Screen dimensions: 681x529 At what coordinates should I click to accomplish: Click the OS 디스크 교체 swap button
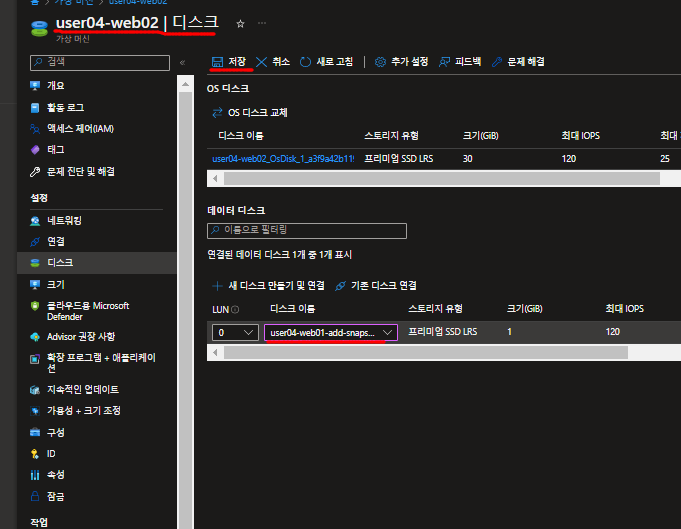250,113
